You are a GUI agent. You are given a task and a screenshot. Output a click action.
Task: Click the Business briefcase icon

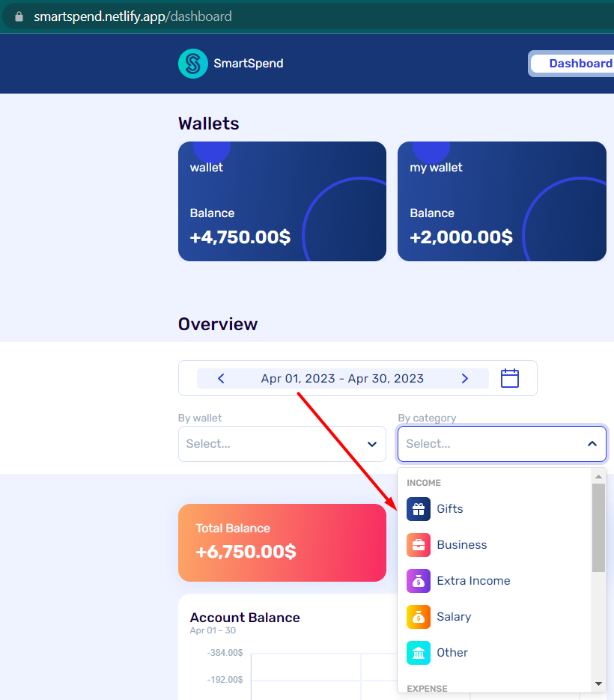[418, 545]
